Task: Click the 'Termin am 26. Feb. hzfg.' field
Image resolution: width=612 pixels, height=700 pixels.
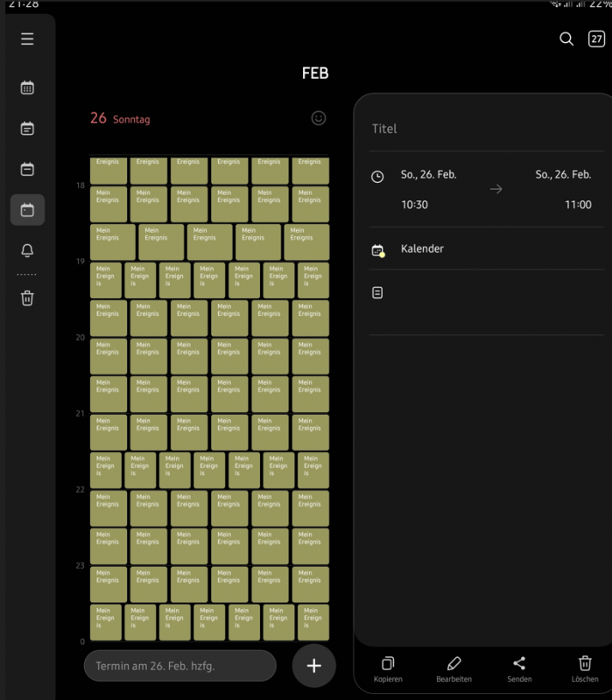Action: (x=179, y=666)
